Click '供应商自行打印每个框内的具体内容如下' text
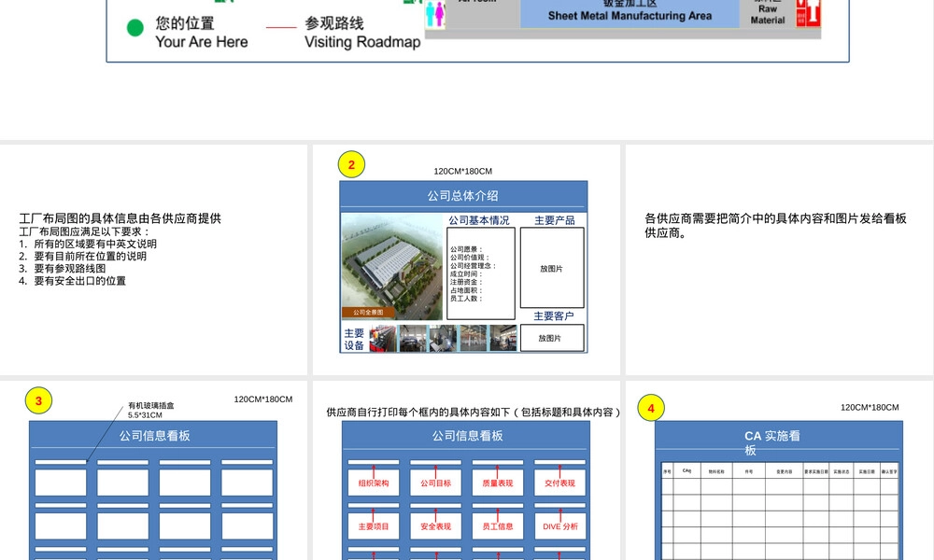Screen dimensions: 934x560 474,412
